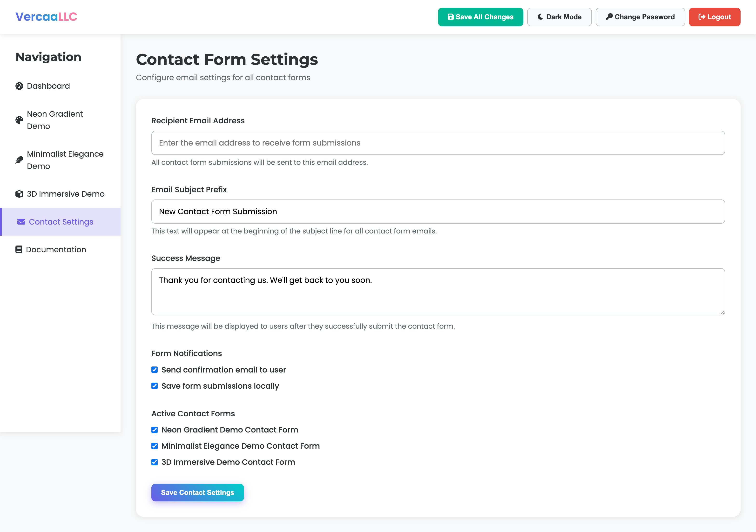Click the book icon beside Documentation
Viewport: 756px width, 532px height.
pos(19,249)
